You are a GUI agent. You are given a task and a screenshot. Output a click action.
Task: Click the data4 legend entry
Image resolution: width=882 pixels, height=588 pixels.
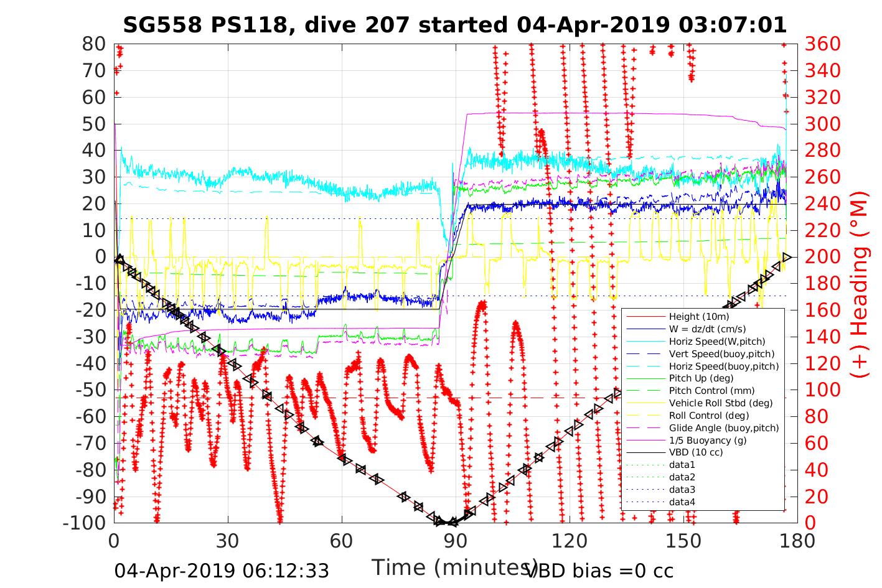pyautogui.click(x=682, y=502)
